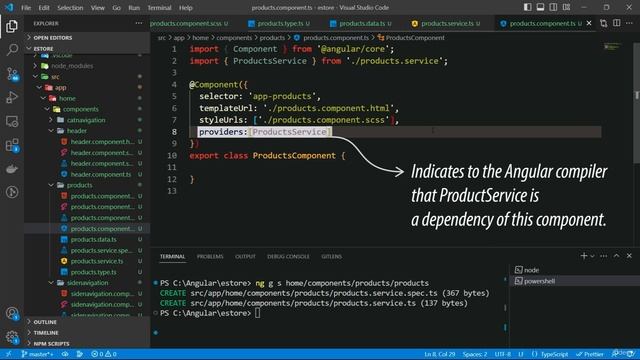Switch to the Debug Console tab
This screenshot has height=360, width=640.
tap(288, 256)
